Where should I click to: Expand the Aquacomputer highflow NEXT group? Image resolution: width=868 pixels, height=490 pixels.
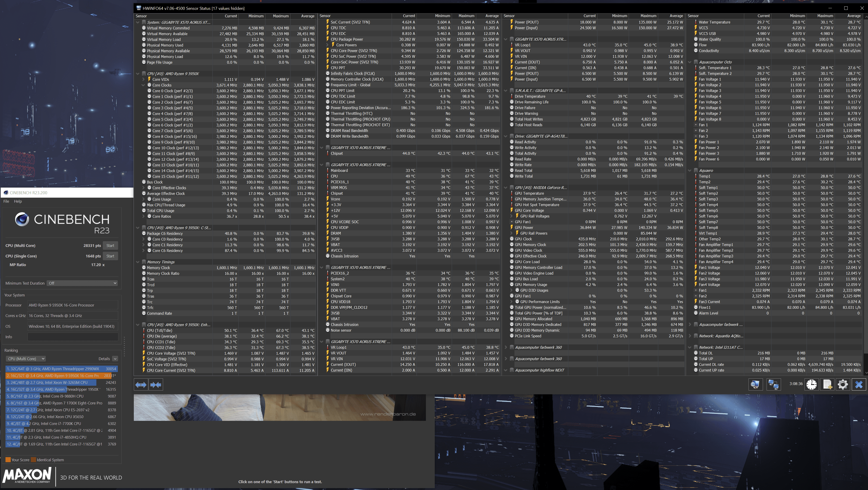pos(505,370)
